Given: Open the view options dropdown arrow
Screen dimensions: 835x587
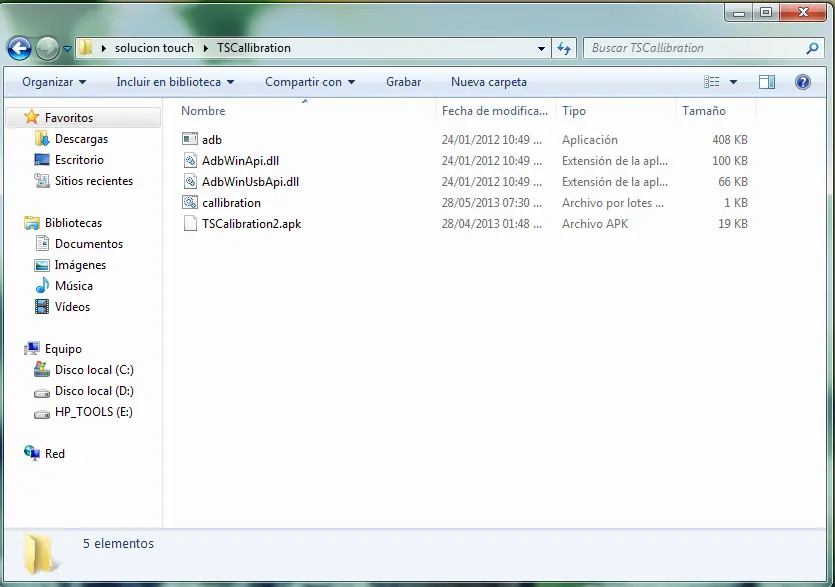Looking at the screenshot, I should tap(733, 82).
